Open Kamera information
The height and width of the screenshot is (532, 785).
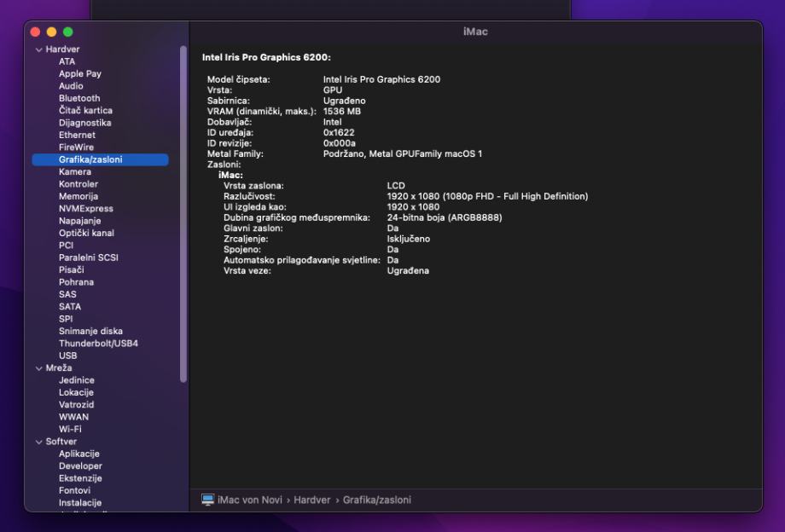(x=74, y=172)
